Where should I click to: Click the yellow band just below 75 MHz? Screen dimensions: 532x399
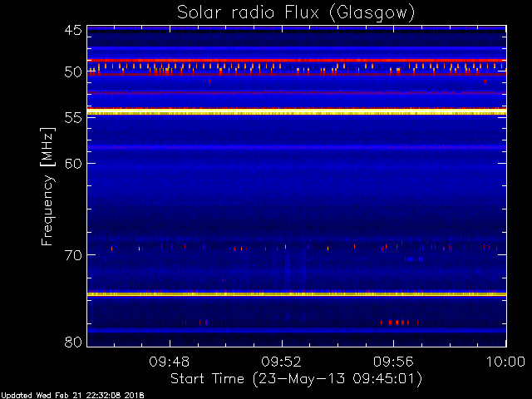295,293
